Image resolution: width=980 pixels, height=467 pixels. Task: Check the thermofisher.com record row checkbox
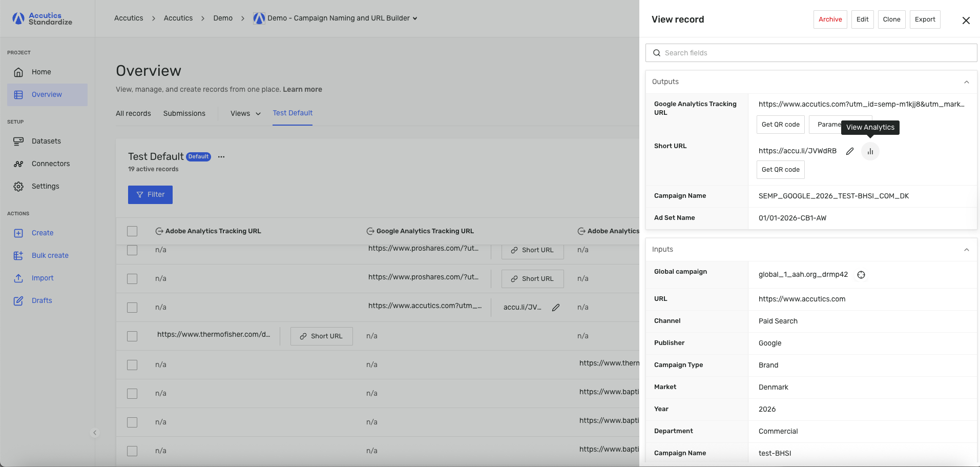coord(132,336)
